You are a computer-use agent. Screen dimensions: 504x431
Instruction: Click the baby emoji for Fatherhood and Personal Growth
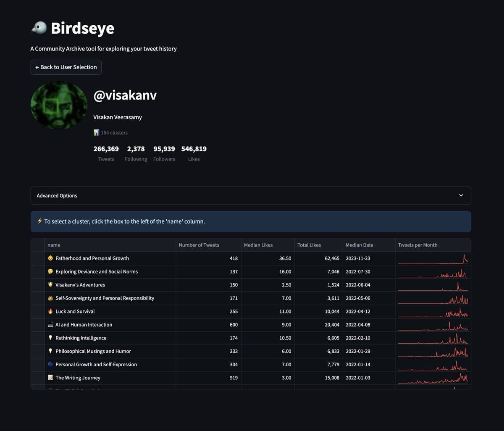tap(50, 258)
